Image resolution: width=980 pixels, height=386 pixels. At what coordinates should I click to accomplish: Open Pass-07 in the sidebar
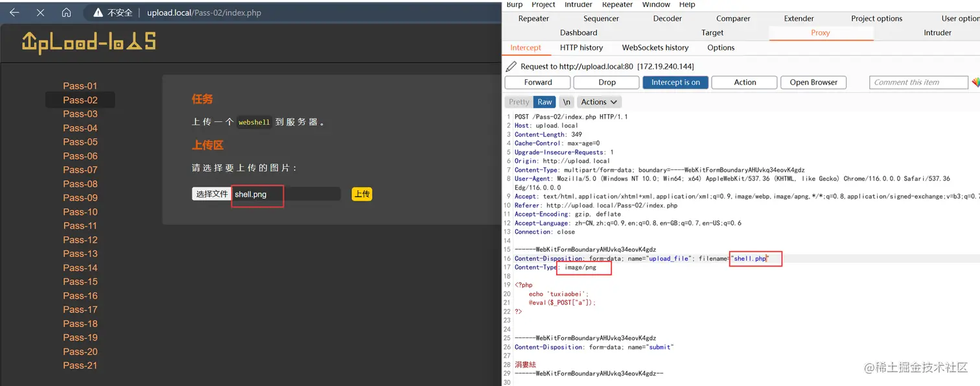tap(80, 169)
